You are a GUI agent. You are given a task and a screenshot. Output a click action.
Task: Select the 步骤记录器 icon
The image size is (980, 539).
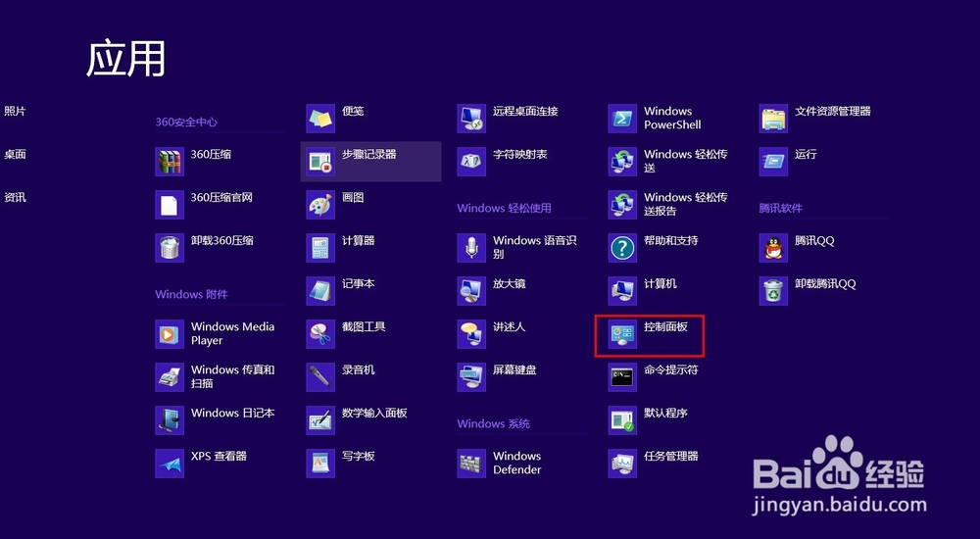[320, 162]
